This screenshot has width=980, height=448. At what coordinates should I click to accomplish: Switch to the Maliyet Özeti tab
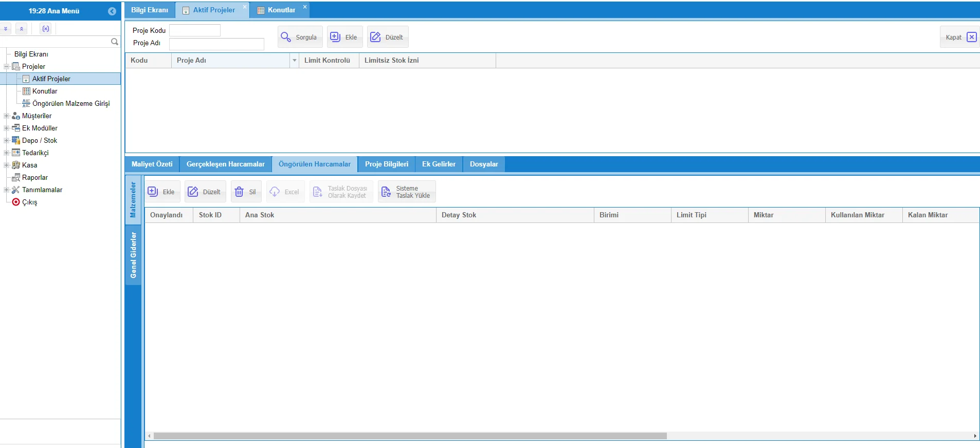(152, 164)
